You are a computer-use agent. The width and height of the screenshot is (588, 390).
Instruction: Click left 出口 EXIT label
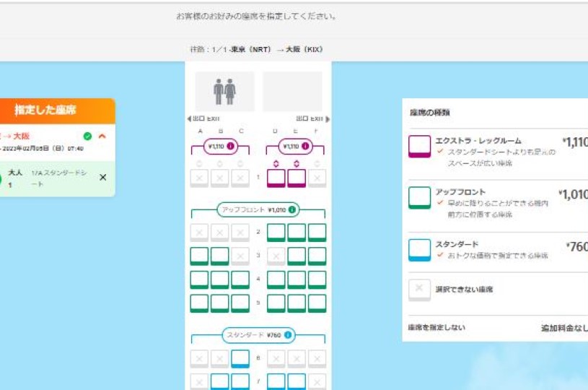click(x=203, y=118)
